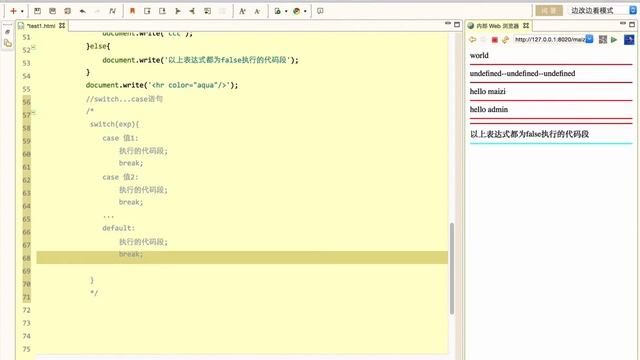This screenshot has width=640, height=360.
Task: Click the browser URL address field
Action: click(549, 39)
